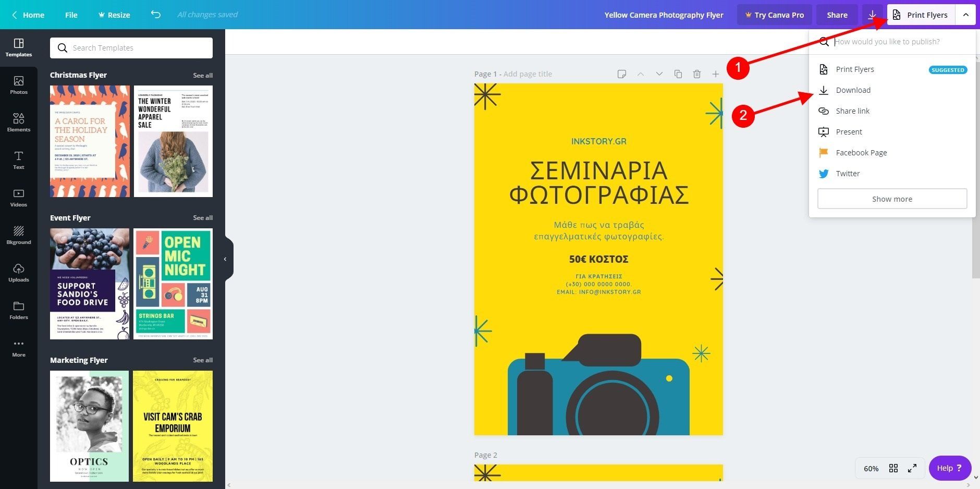Click the download arrow icon in top bar
The height and width of the screenshot is (489, 980).
[872, 15]
